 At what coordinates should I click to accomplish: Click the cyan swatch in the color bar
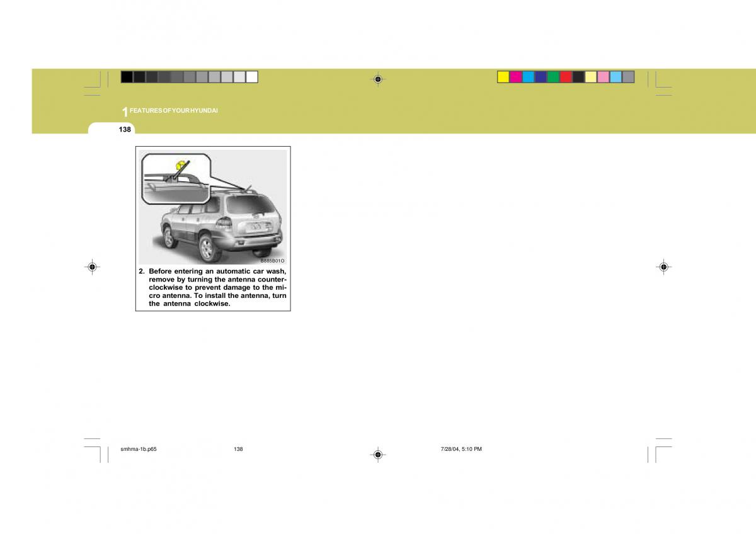point(529,77)
